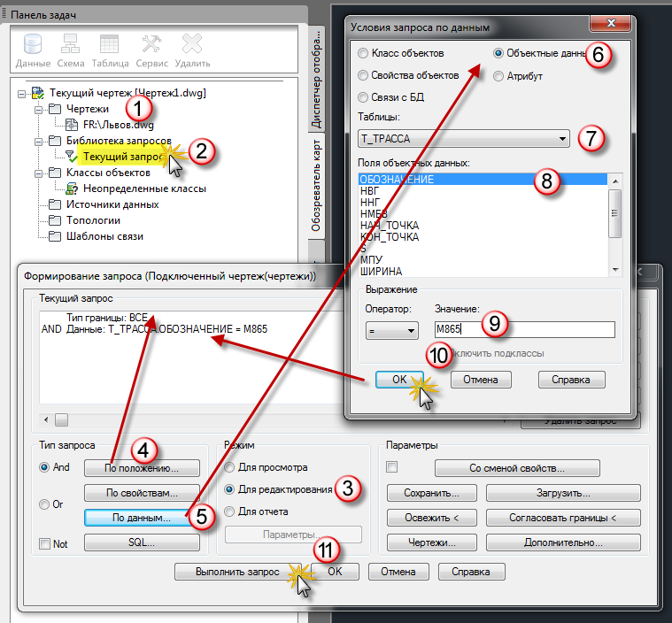This screenshot has width=672, height=623.
Task: Select Для редактирования mode radio
Action: 229,489
